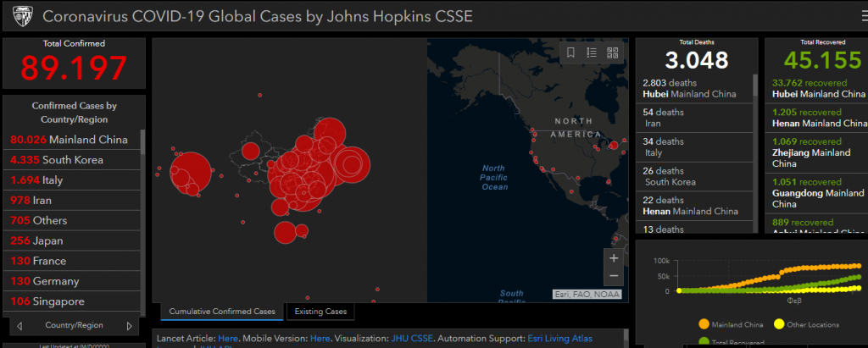
Task: Switch to Existing Cases tab
Action: [x=320, y=312]
